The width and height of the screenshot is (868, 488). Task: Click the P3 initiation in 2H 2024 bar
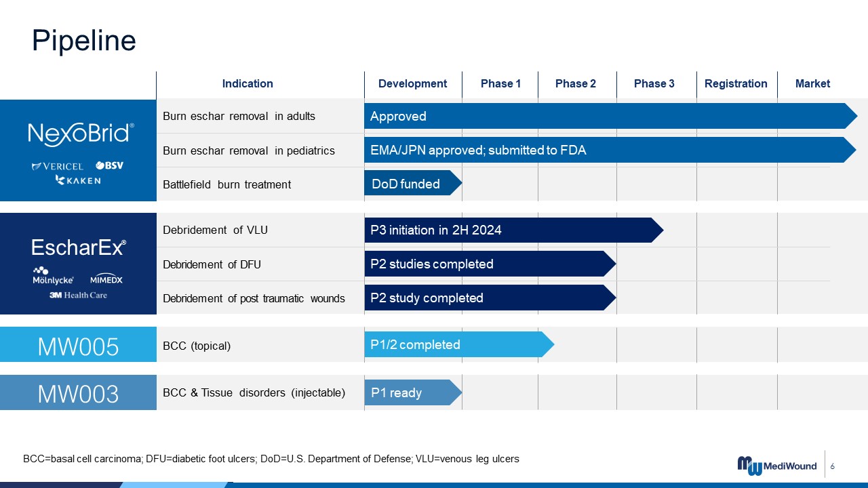click(x=509, y=230)
